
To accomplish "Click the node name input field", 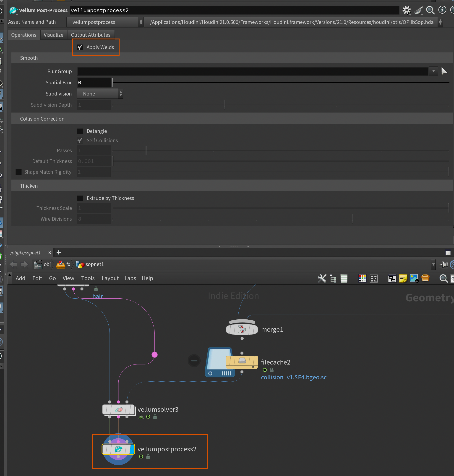I will point(234,10).
